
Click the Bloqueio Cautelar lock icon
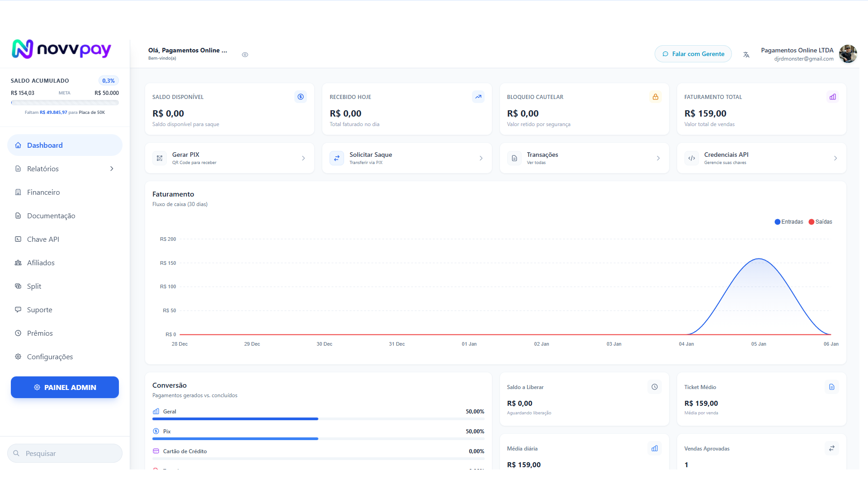[656, 97]
